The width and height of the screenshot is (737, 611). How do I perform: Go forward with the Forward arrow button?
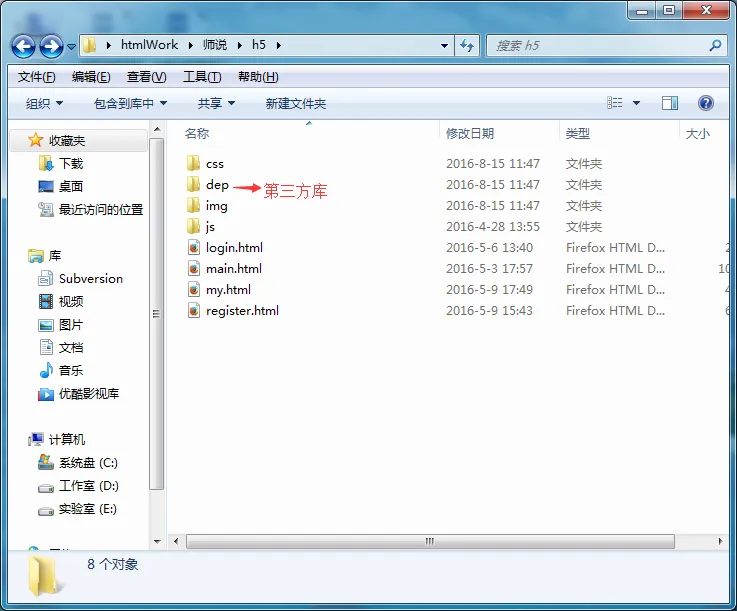click(x=51, y=46)
